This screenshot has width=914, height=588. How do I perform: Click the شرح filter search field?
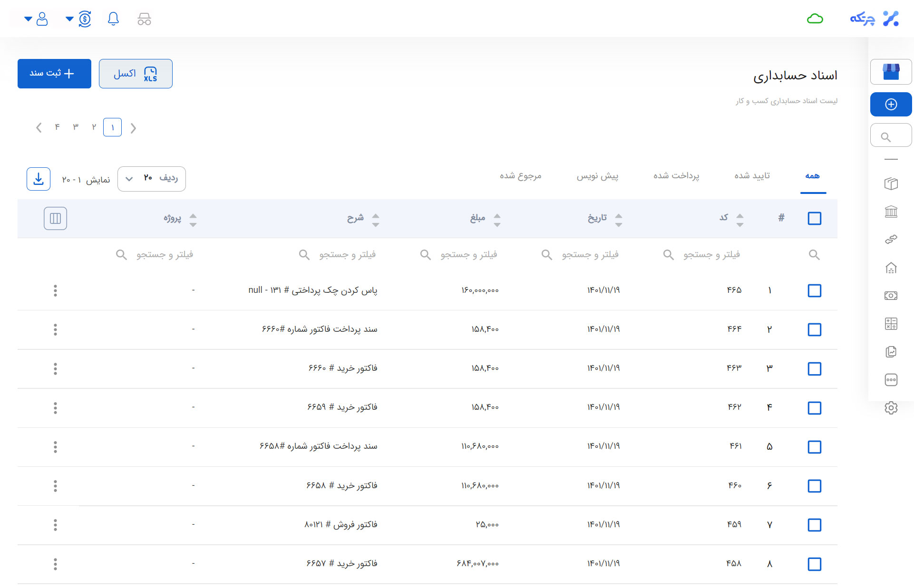coord(338,255)
